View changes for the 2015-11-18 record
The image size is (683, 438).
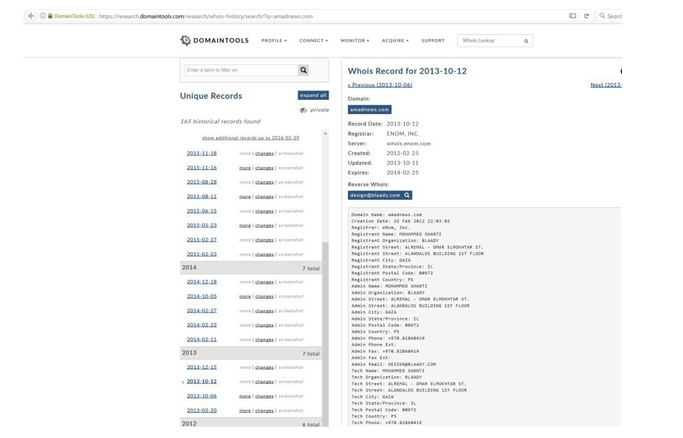[264, 154]
